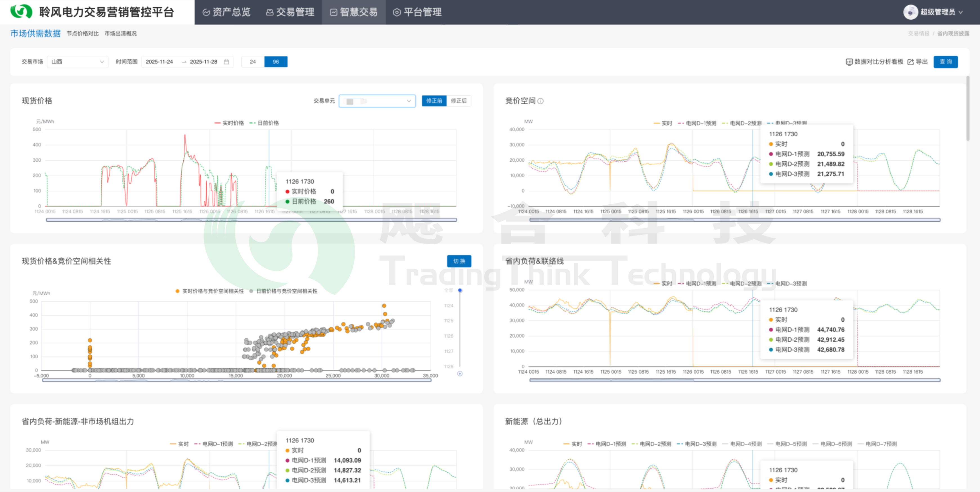Click the platform logo icon
This screenshot has width=980, height=492.
click(x=21, y=12)
